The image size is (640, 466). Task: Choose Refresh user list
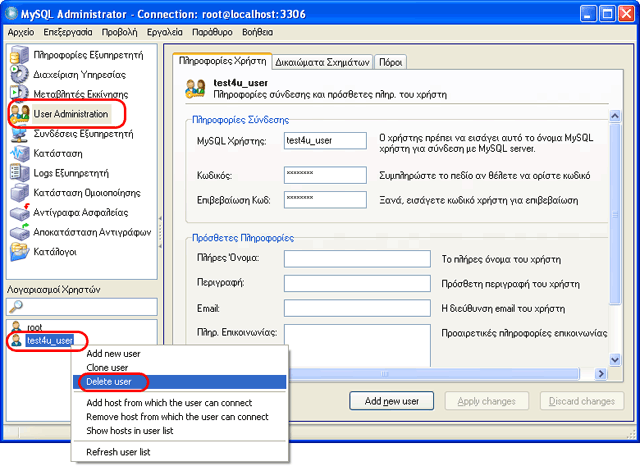(x=118, y=452)
